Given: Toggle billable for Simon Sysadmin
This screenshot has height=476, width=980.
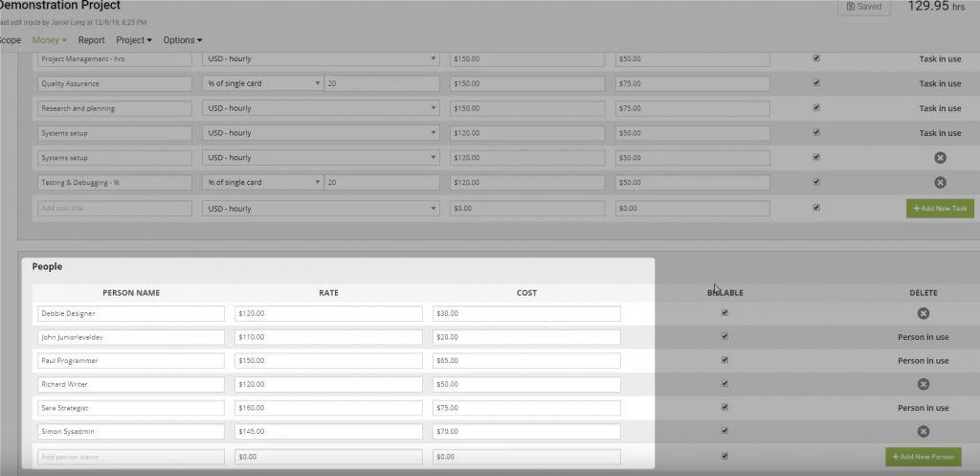Looking at the screenshot, I should pos(725,431).
